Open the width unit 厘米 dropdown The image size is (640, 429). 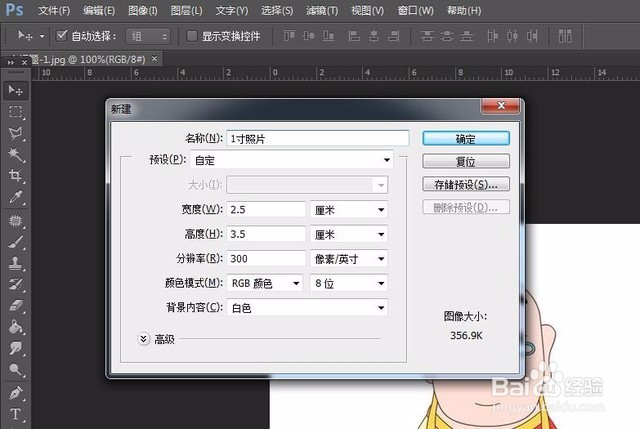click(349, 210)
